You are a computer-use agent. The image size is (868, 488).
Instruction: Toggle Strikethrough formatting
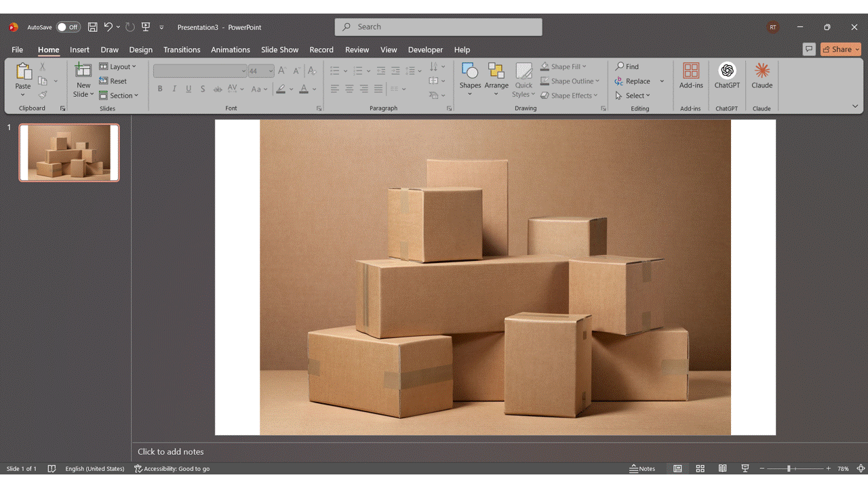[218, 89]
